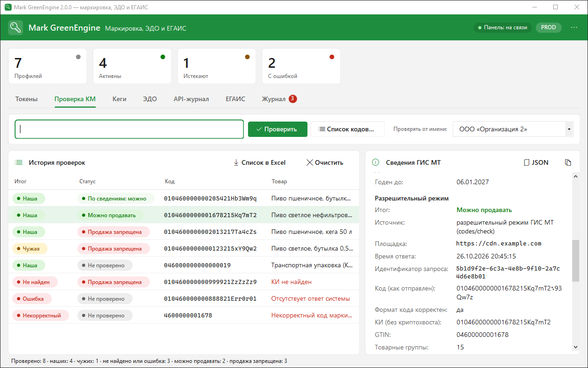Open the three-dots menu in the header

pos(575,27)
